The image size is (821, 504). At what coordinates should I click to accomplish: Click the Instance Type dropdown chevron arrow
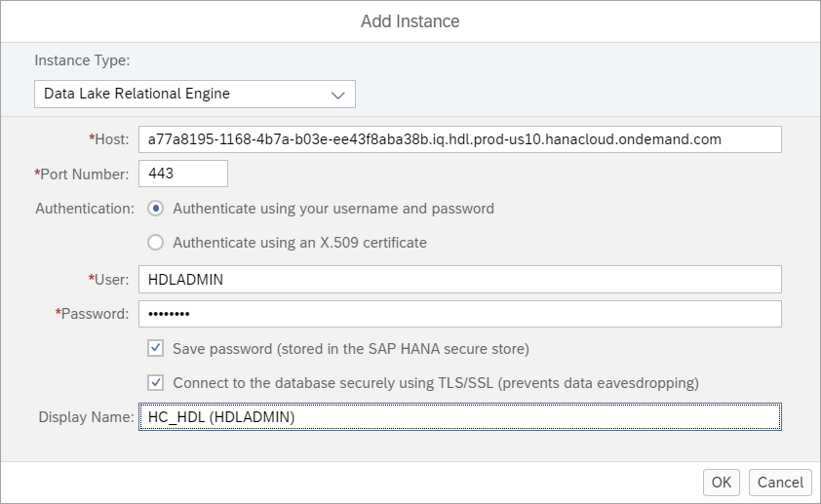(x=338, y=96)
